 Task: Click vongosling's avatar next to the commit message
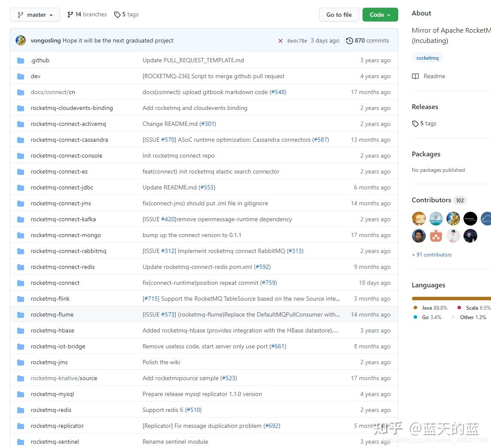20,40
